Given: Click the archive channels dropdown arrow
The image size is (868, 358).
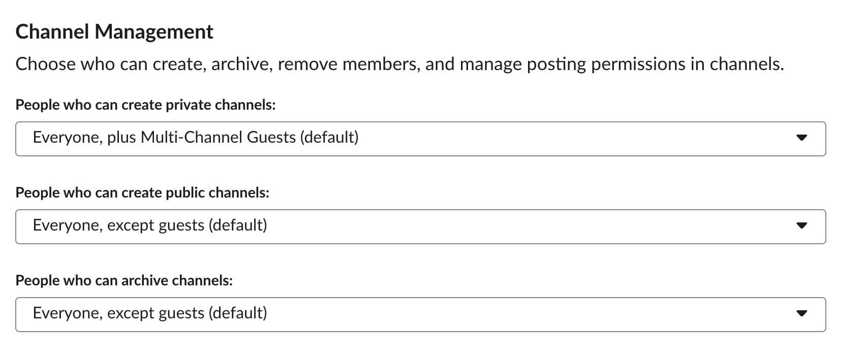Looking at the screenshot, I should click(801, 313).
